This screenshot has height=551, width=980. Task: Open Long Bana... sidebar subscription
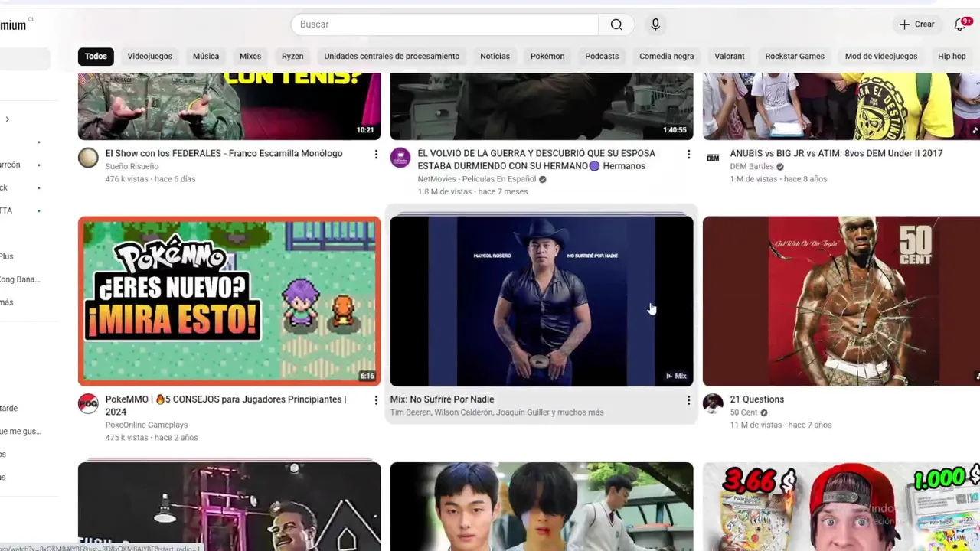tap(20, 279)
